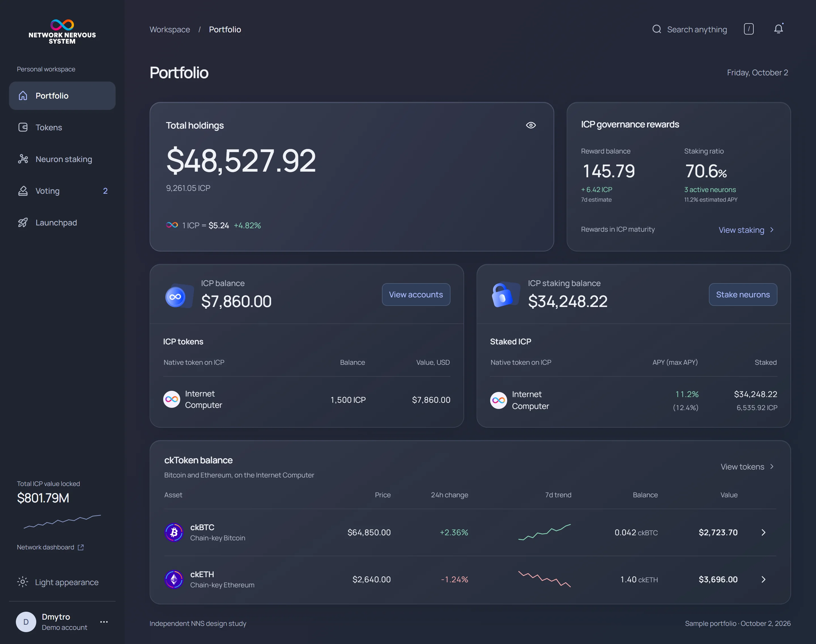Click the Portfolio home icon in sidebar

(23, 96)
